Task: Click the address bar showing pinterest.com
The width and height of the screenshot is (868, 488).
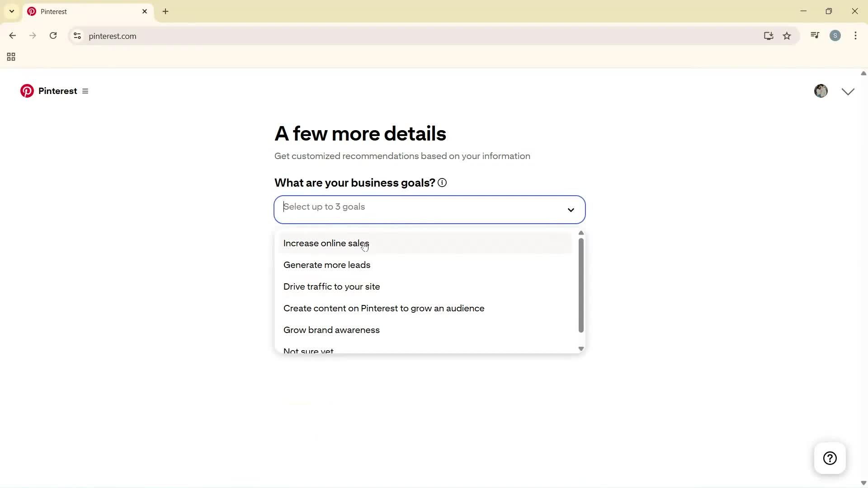Action: pos(113,36)
